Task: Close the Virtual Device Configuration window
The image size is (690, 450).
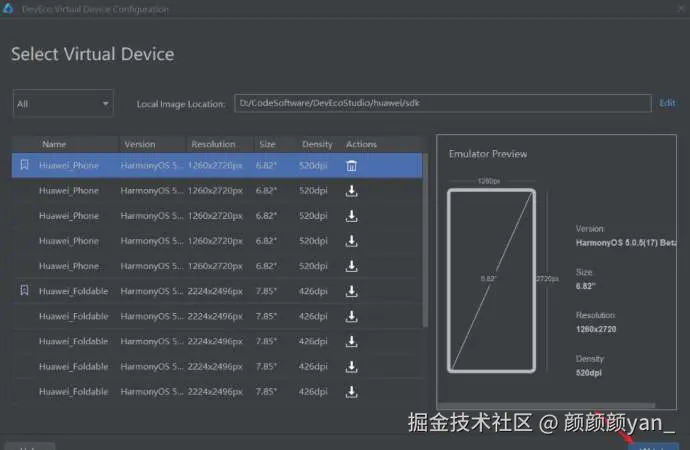Action: coord(681,8)
